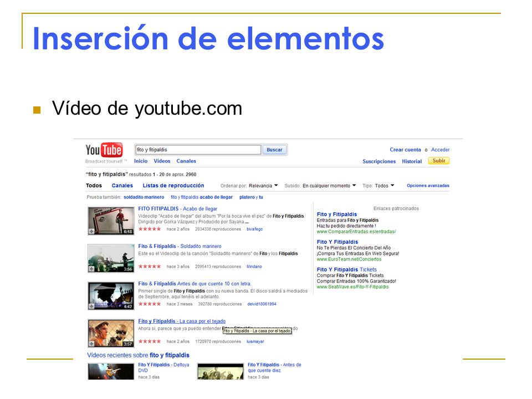Open www.EuroTeam.net/Conciertos ad URL
Viewport: 532px width, 399px height.
tap(349, 259)
